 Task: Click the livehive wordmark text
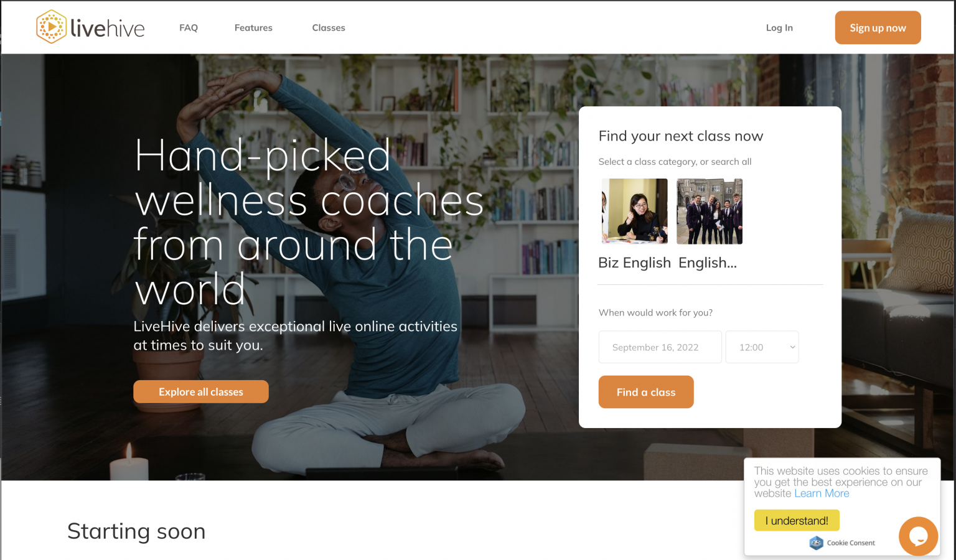coord(107,28)
